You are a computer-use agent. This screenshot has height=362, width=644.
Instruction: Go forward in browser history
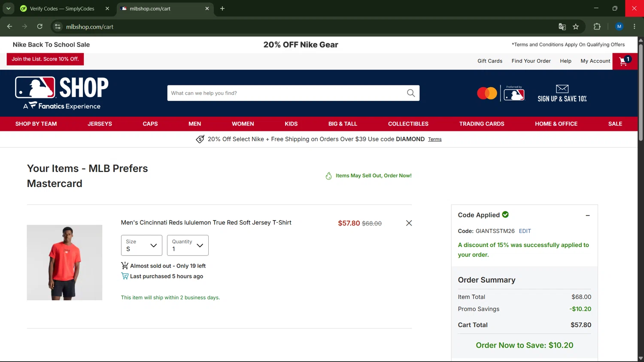(24, 27)
